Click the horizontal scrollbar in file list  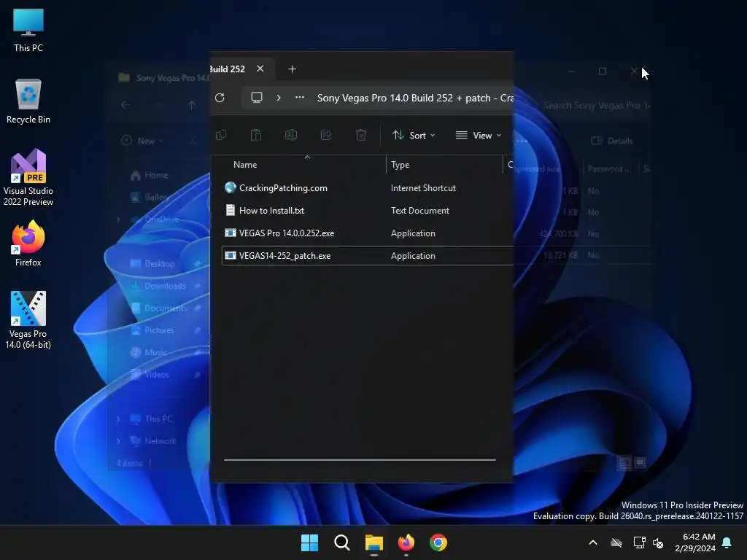(x=360, y=460)
